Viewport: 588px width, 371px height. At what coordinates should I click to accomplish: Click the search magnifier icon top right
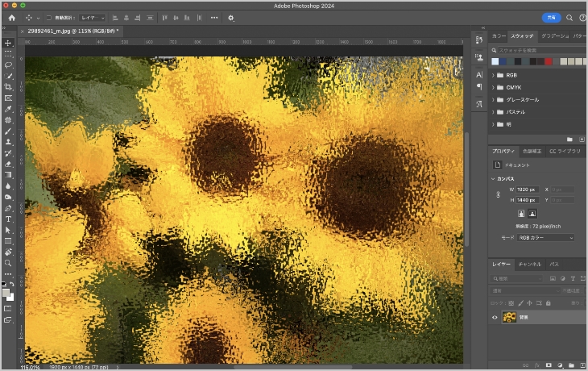pyautogui.click(x=569, y=18)
